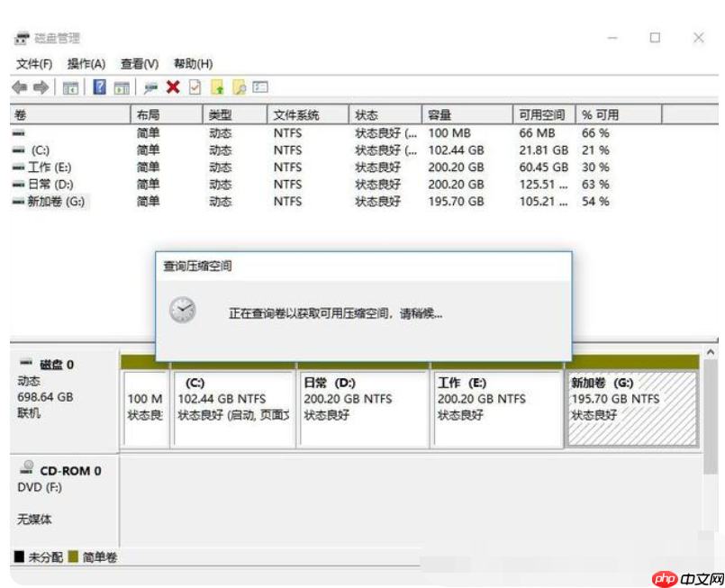
Task: Sort by the 布局 column header
Action: [167, 114]
